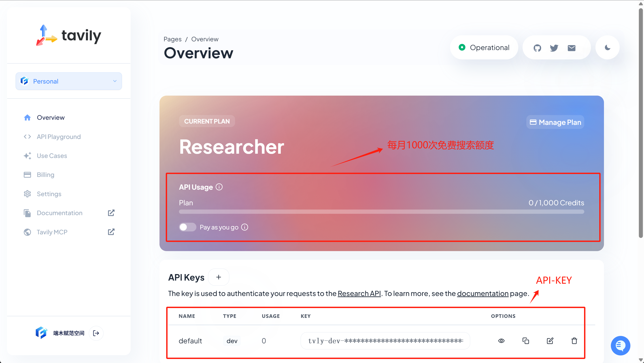Viewport: 644px width, 363px height.
Task: Open Settings page
Action: (49, 194)
